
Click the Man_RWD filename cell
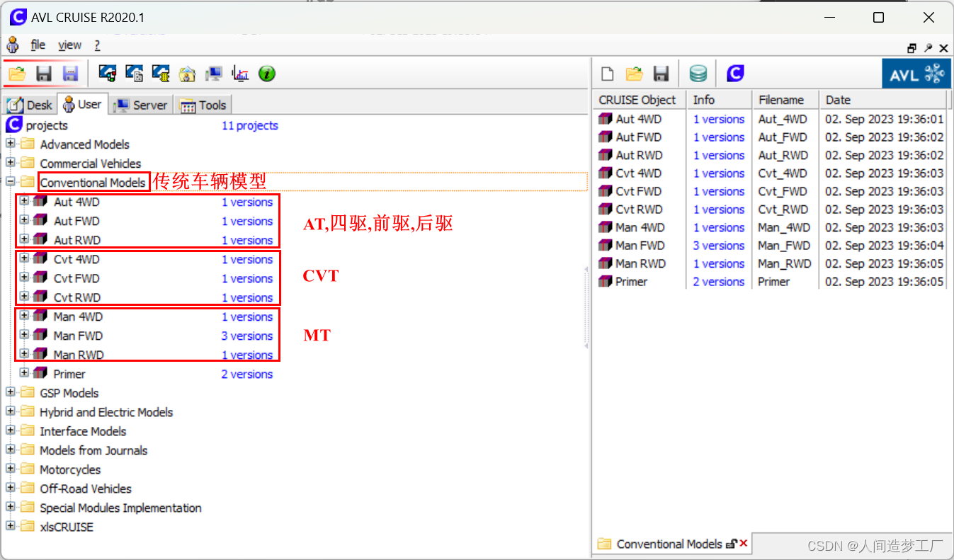pyautogui.click(x=785, y=263)
